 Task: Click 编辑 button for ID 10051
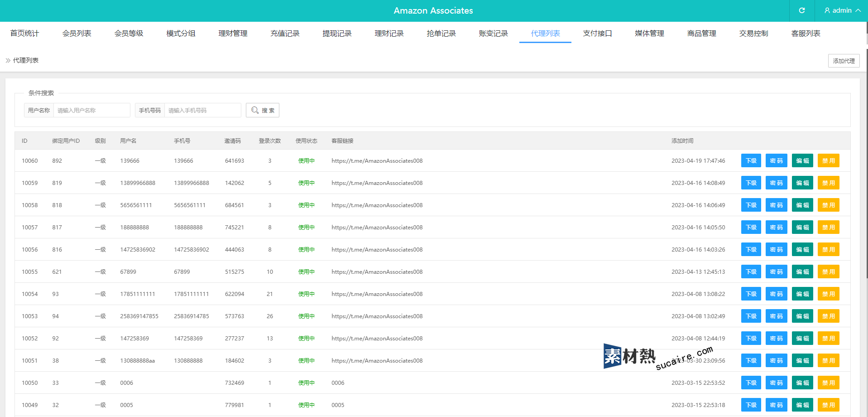click(x=802, y=360)
